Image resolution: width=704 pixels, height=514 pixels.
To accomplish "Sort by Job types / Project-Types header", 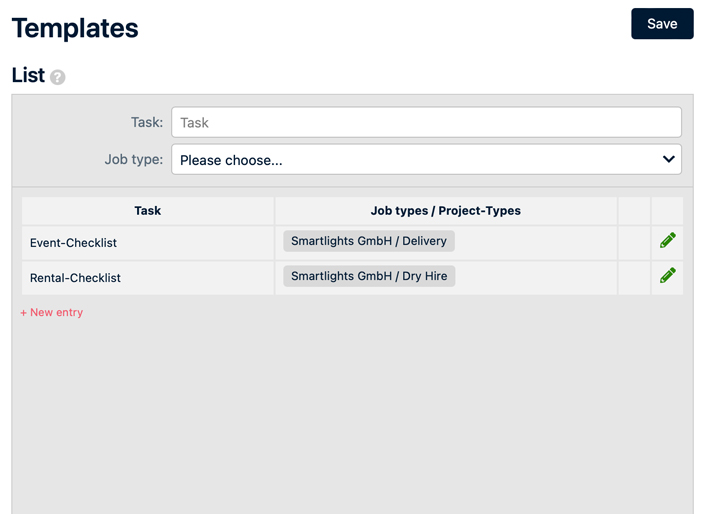I will 445,210.
